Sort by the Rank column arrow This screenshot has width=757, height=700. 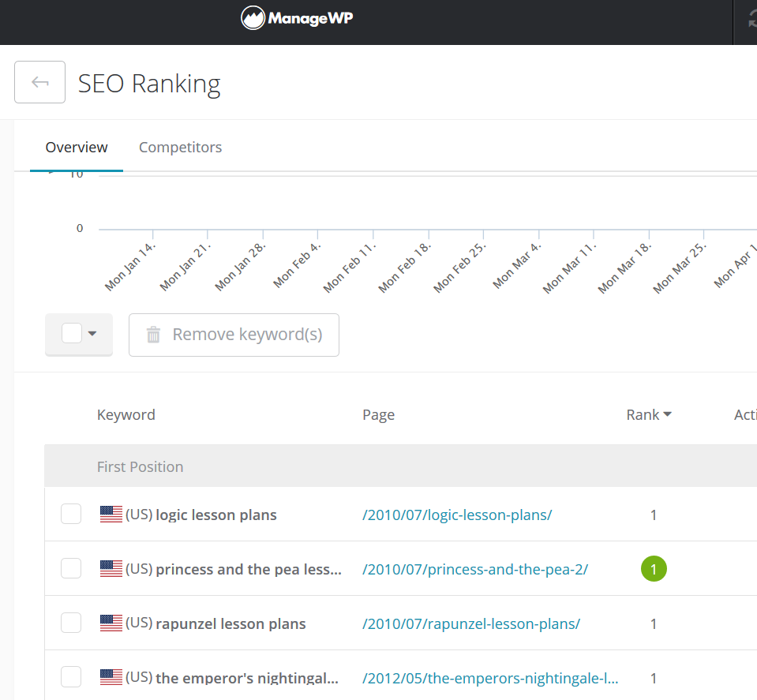(668, 414)
